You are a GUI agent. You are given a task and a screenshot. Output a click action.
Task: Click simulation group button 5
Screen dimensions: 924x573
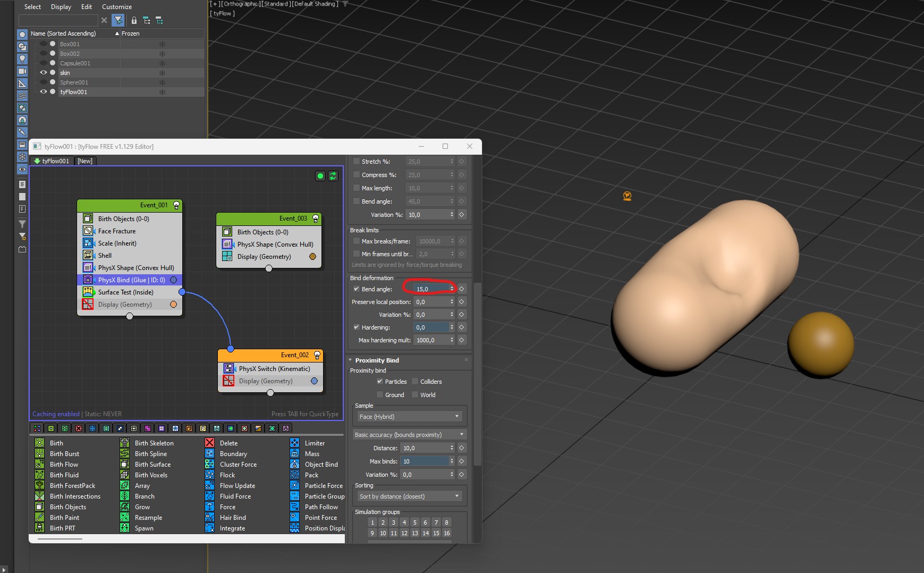pos(415,523)
